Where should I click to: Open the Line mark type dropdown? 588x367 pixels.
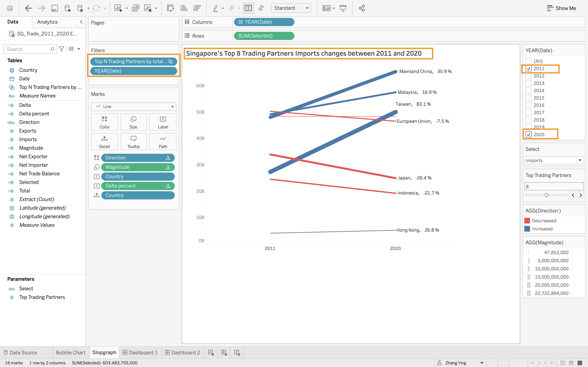(x=172, y=107)
